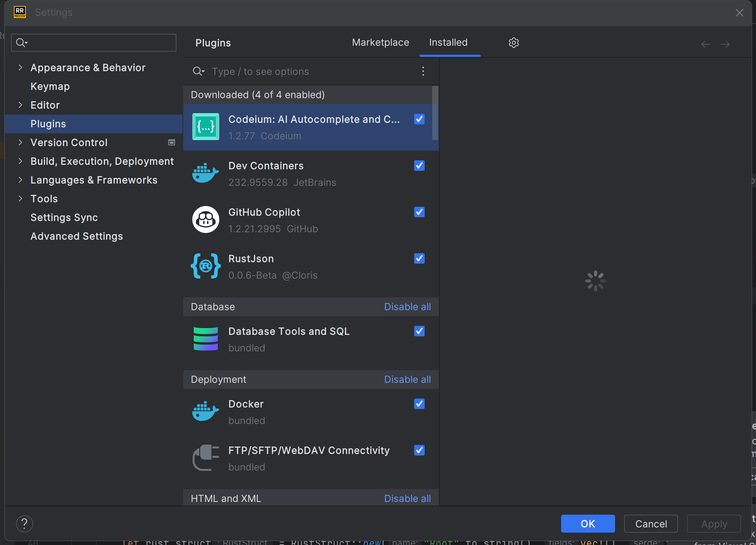Click the RustJson plugin icon
Image resolution: width=756 pixels, height=545 pixels.
click(205, 266)
